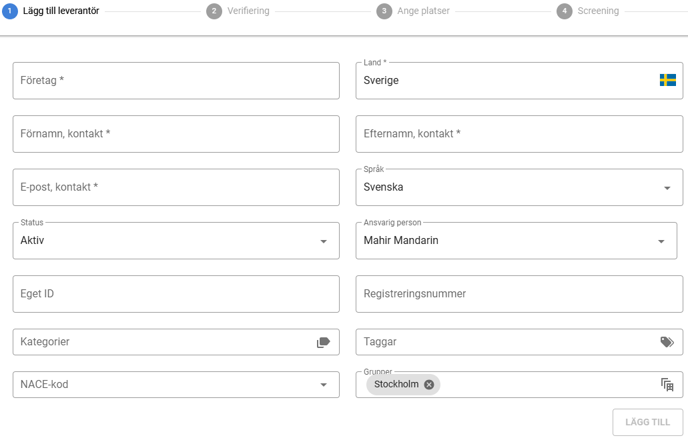The image size is (688, 442).
Task: Remove the Stockholm chip from Grupper
Action: 429,385
